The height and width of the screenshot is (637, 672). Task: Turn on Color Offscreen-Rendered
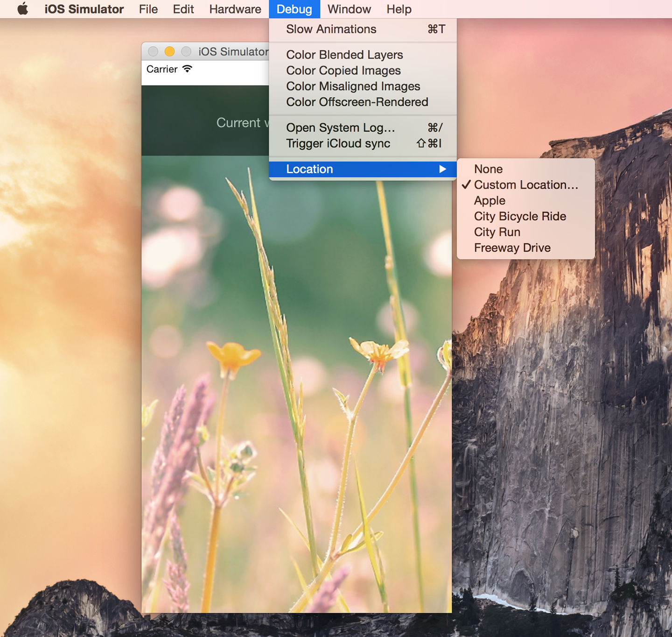coord(357,102)
